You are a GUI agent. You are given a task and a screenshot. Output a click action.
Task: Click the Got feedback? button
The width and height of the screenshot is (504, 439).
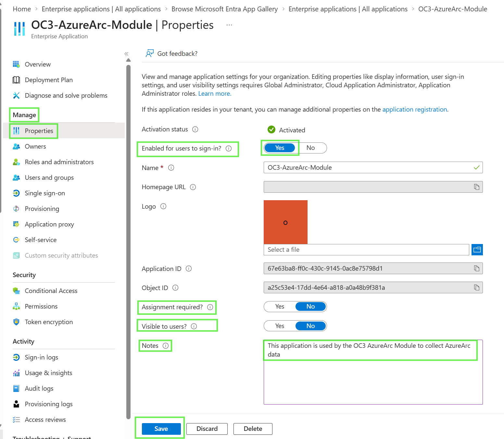pos(172,54)
